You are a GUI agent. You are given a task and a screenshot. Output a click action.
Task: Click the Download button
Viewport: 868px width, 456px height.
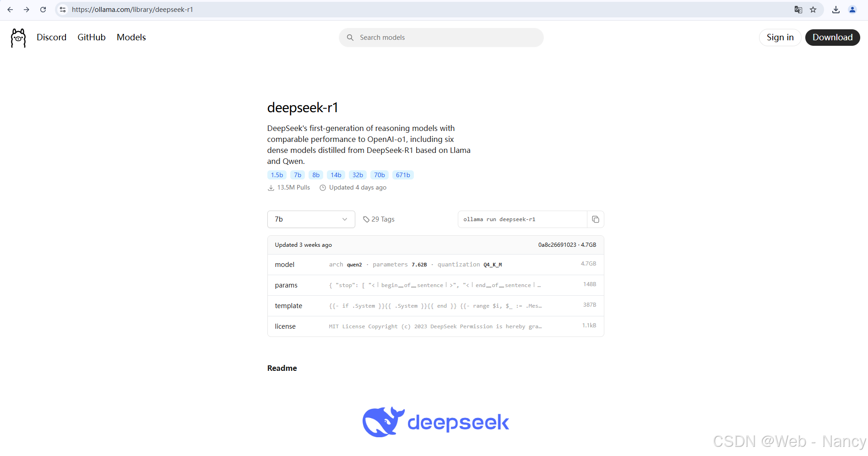click(833, 38)
